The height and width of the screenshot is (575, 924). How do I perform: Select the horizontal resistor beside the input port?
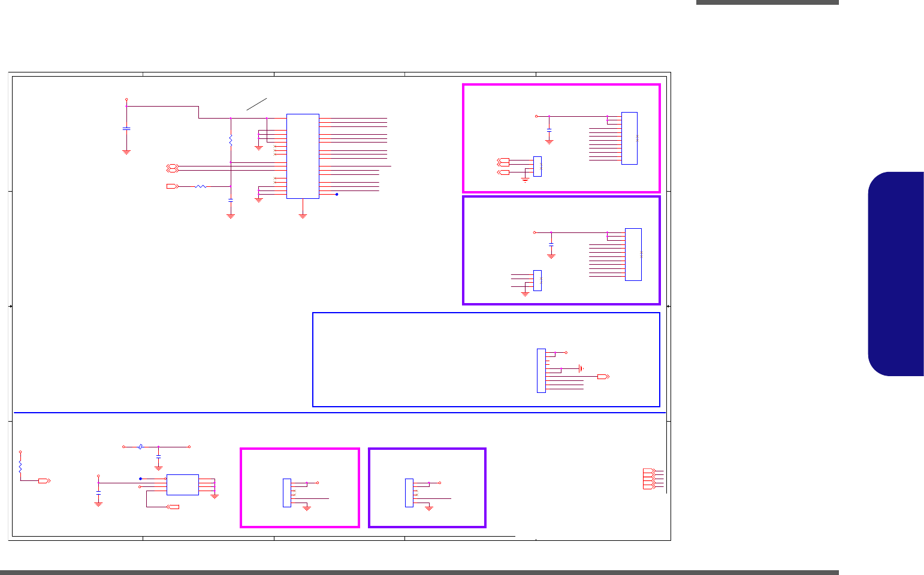pos(201,187)
